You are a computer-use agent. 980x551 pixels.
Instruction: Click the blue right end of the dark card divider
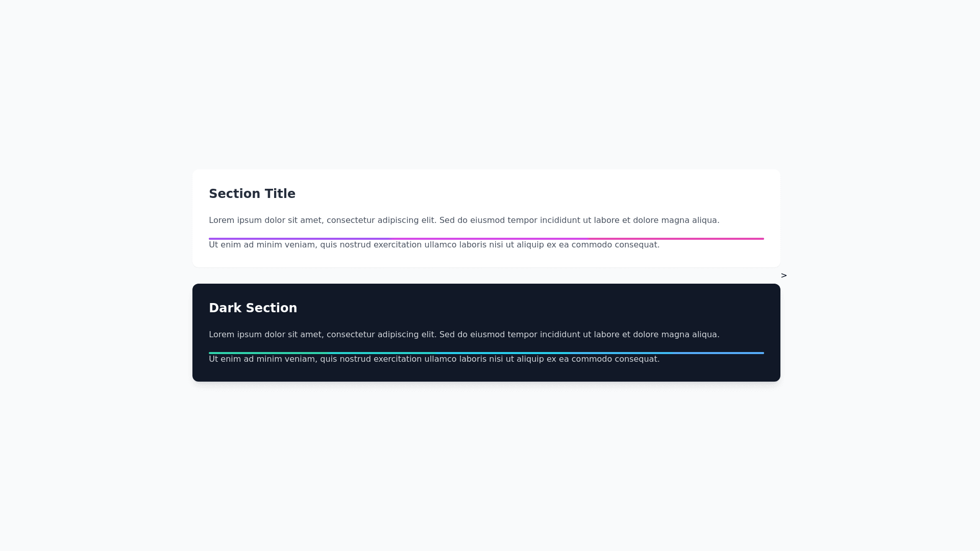coord(760,353)
